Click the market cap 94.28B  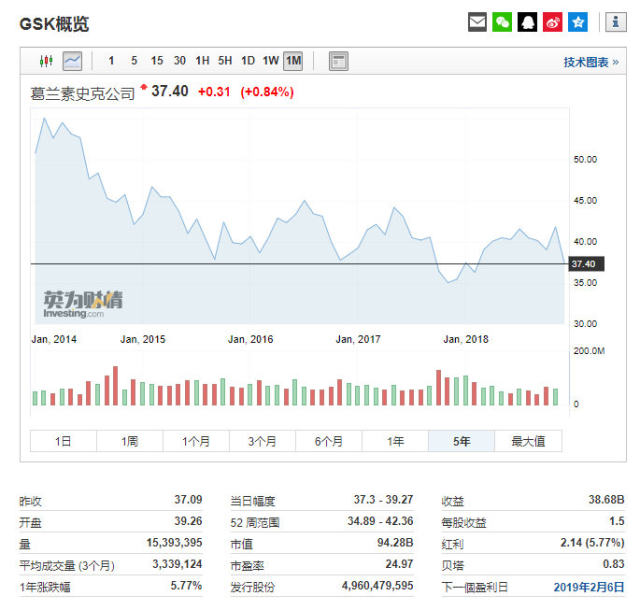[x=395, y=543]
